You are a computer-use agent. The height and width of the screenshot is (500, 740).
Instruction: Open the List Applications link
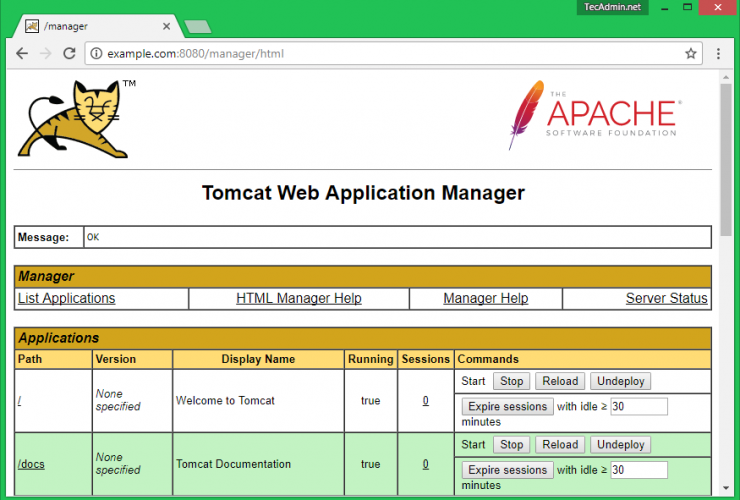click(66, 298)
